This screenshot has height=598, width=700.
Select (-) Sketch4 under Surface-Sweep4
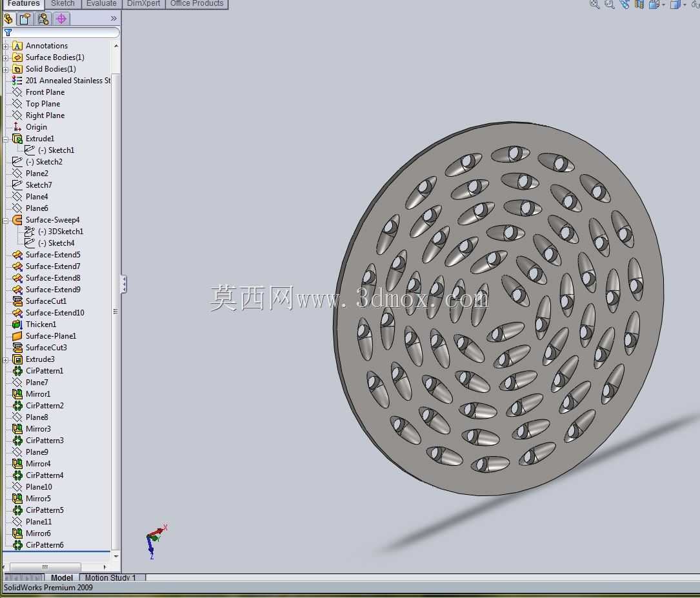[55, 243]
